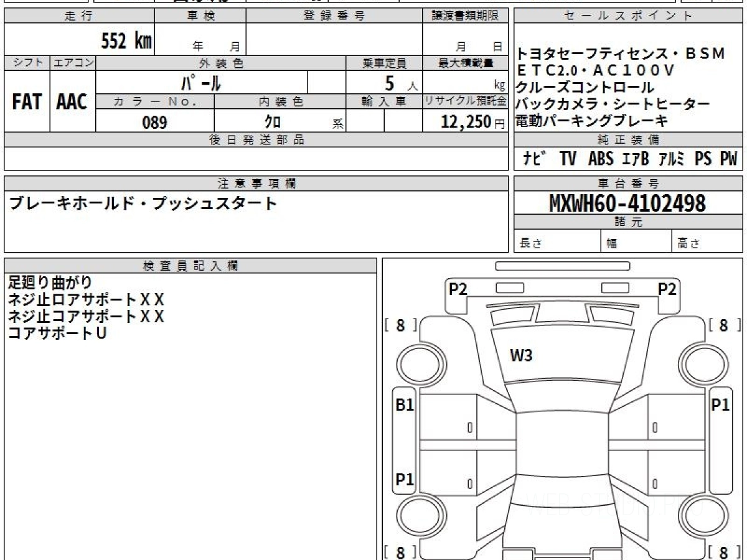Select the FAT shift value
747x560 pixels.
coord(27,102)
